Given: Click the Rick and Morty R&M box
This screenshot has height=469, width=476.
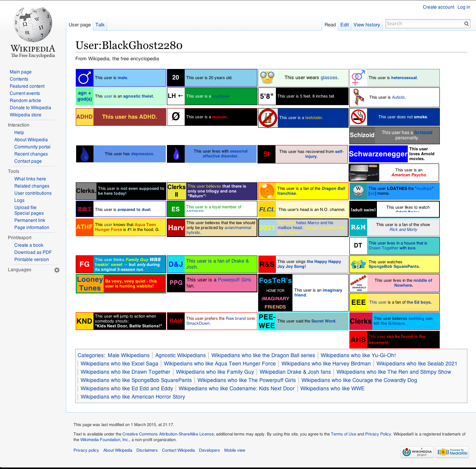Looking at the screenshot, I should [x=358, y=227].
